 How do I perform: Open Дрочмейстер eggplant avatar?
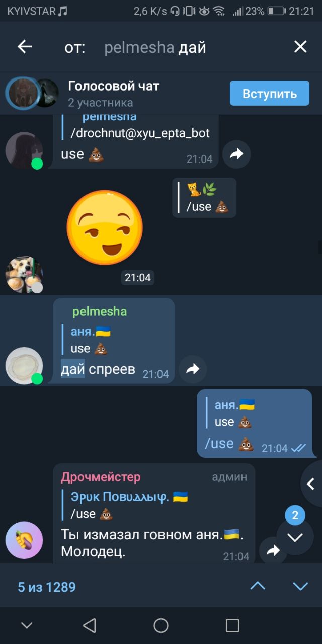coord(24,540)
